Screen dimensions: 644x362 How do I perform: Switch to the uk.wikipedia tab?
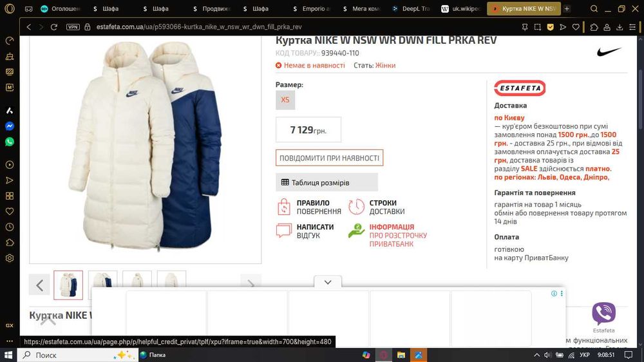pos(462,8)
